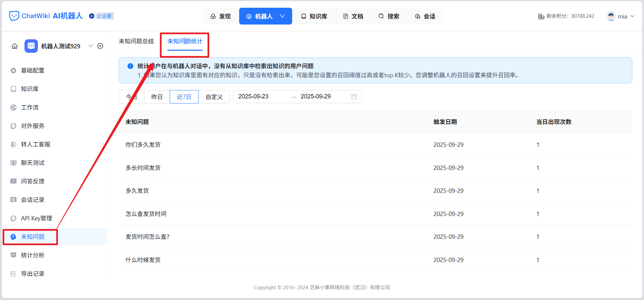Viewport: 644px width, 300px height.
Task: Click the 聊天测试 icon in sidebar
Action: [13, 163]
